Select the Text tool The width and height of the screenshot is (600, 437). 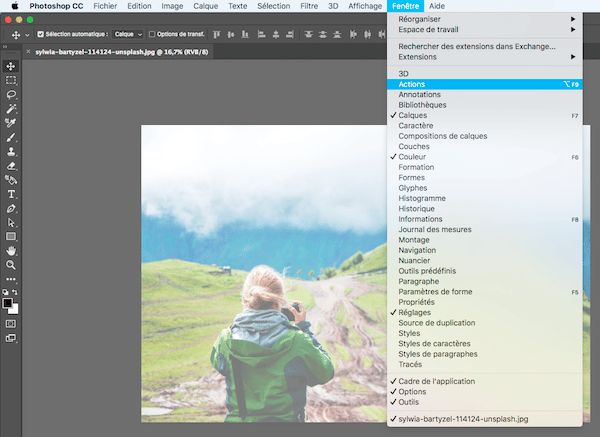click(11, 194)
